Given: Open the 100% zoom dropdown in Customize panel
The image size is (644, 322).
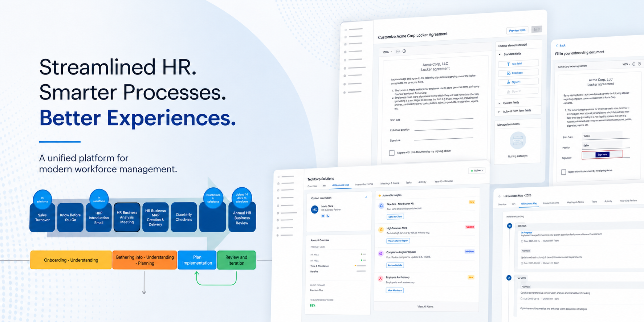Looking at the screenshot, I should point(387,52).
